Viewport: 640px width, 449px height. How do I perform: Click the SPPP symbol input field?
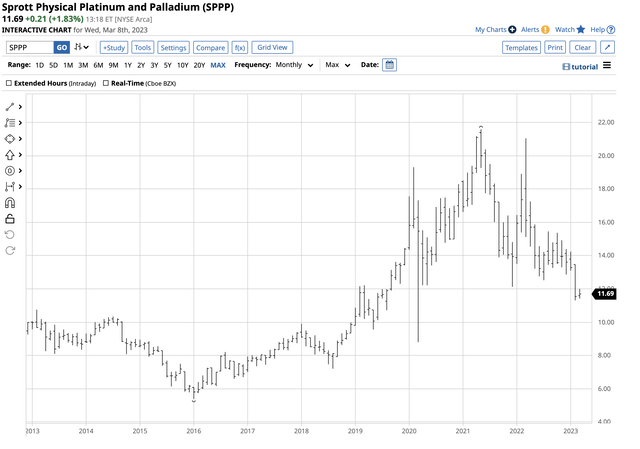click(30, 47)
